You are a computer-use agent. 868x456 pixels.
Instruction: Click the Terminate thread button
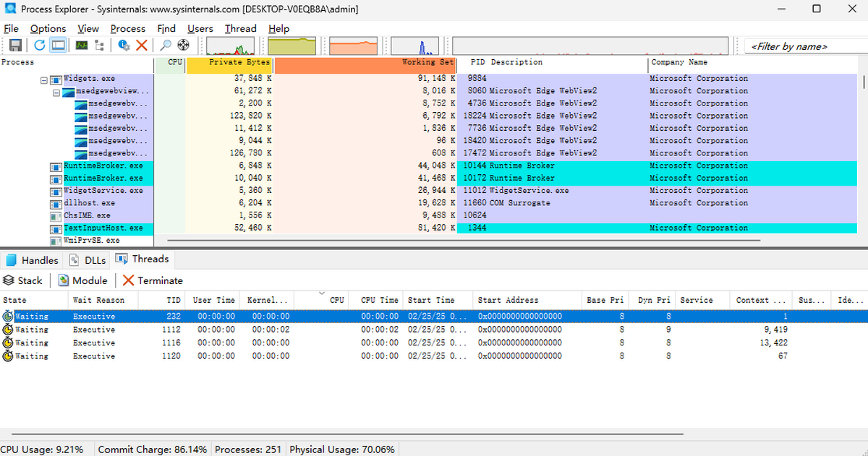coord(153,280)
